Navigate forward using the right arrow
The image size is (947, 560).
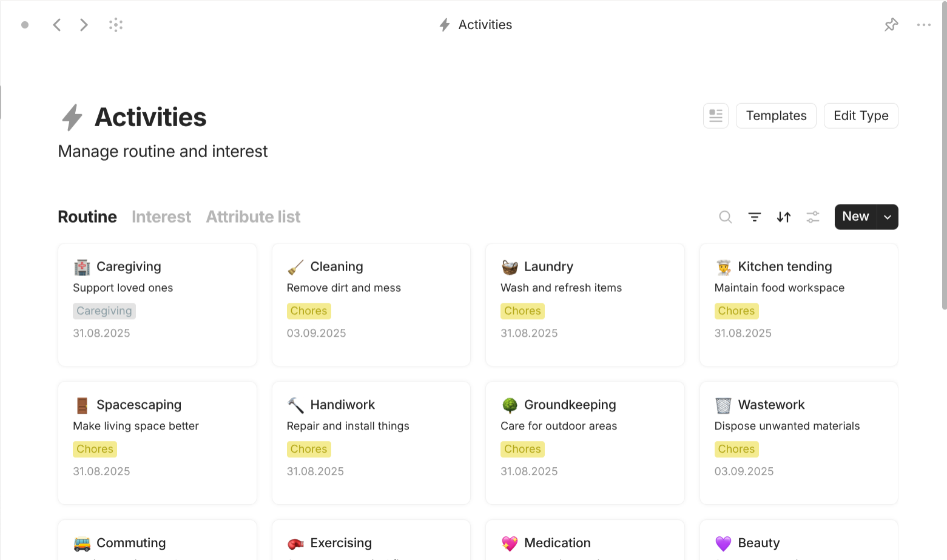click(x=83, y=24)
